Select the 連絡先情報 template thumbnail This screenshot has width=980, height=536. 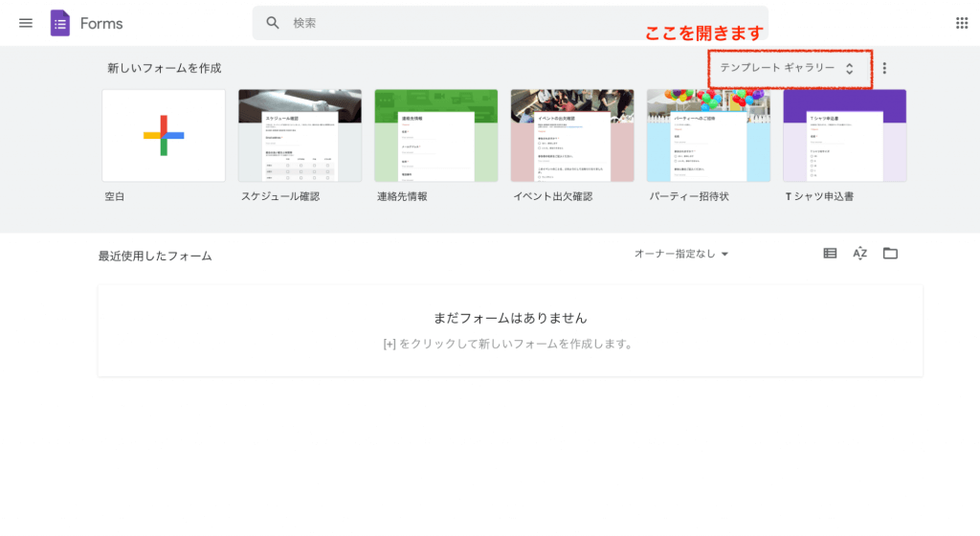435,135
